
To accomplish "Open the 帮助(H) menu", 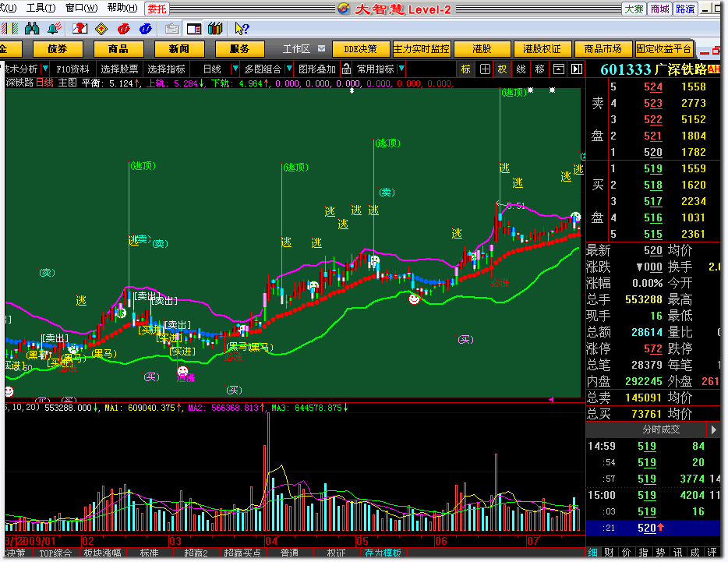I will pyautogui.click(x=122, y=8).
